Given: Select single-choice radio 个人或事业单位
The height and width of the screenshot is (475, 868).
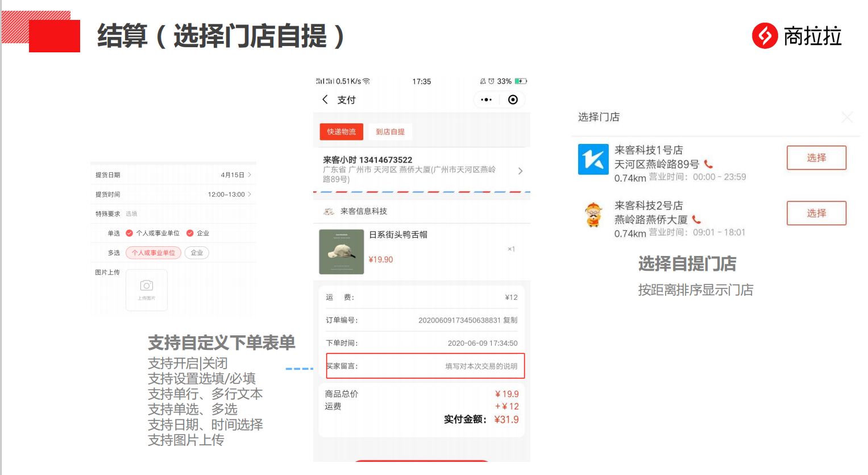Looking at the screenshot, I should point(129,233).
